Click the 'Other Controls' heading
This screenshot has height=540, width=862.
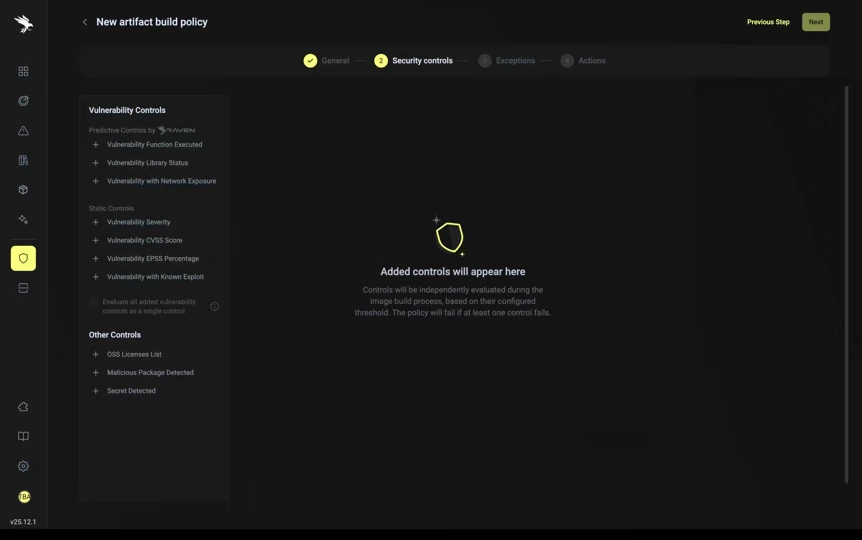(115, 334)
